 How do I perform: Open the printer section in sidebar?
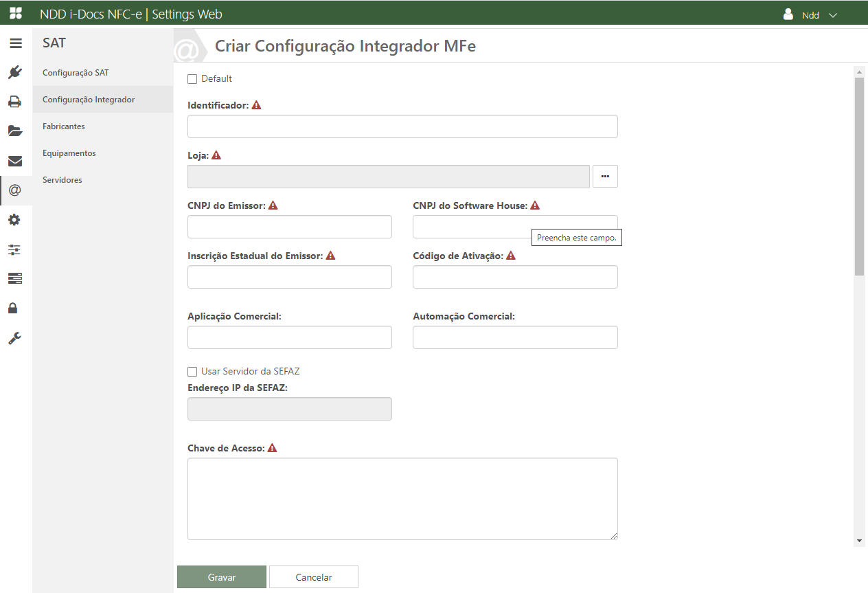coord(15,102)
